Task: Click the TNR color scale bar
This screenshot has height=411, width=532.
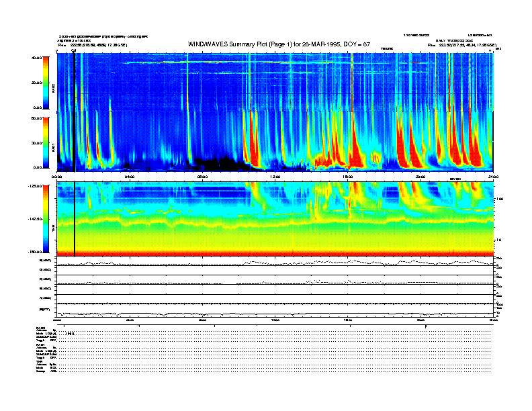Action: coord(46,219)
